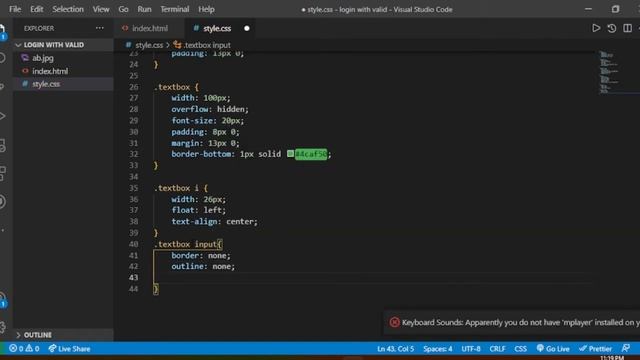Open Accounts icon in activity bar
The width and height of the screenshot is (640, 360).
2,299
